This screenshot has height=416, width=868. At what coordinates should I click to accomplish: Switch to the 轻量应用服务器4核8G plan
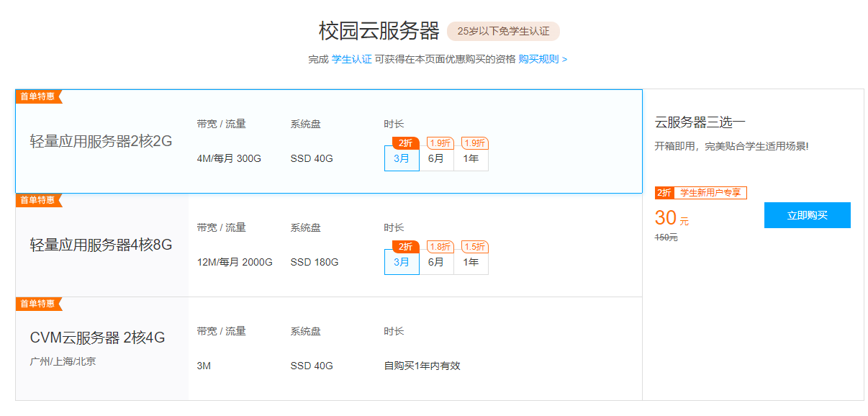(101, 245)
